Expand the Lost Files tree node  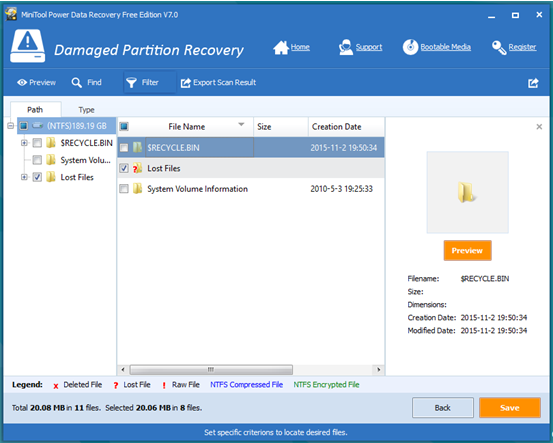click(24, 177)
